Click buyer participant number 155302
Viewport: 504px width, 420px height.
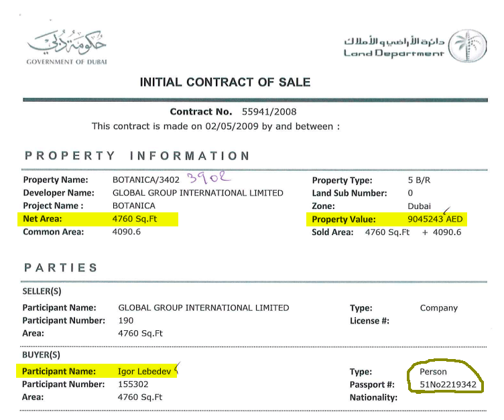pyautogui.click(x=133, y=384)
